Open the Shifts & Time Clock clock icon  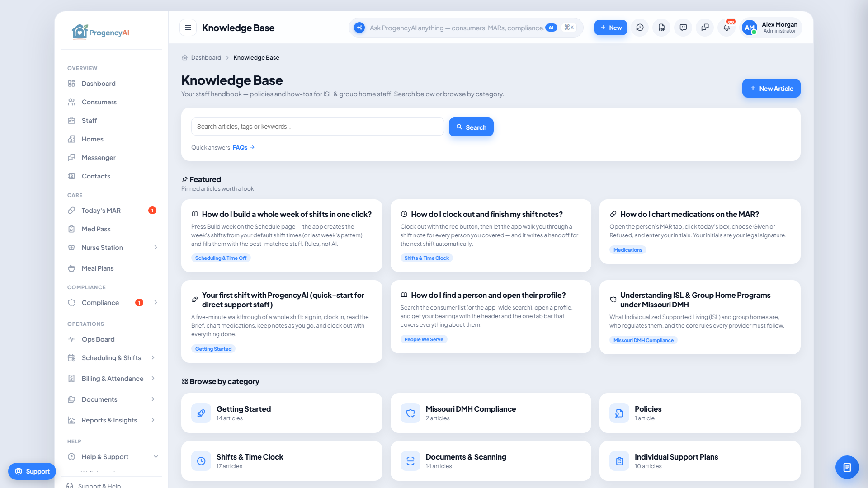[201, 461]
